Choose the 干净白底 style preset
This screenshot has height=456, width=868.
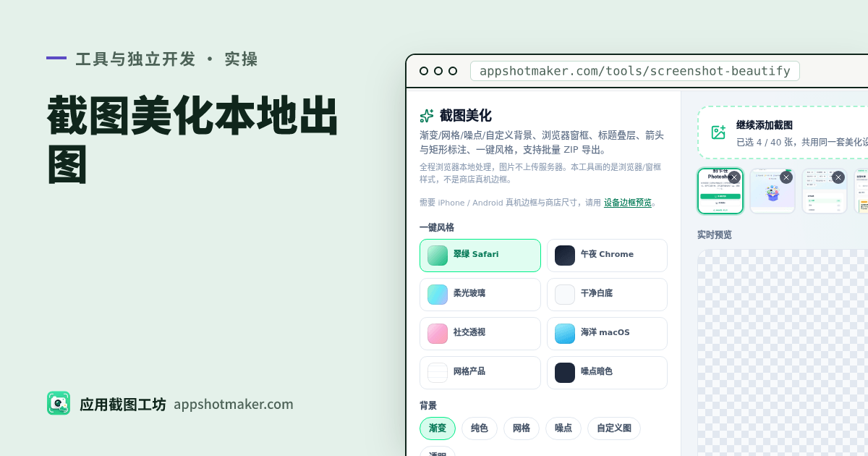607,295
